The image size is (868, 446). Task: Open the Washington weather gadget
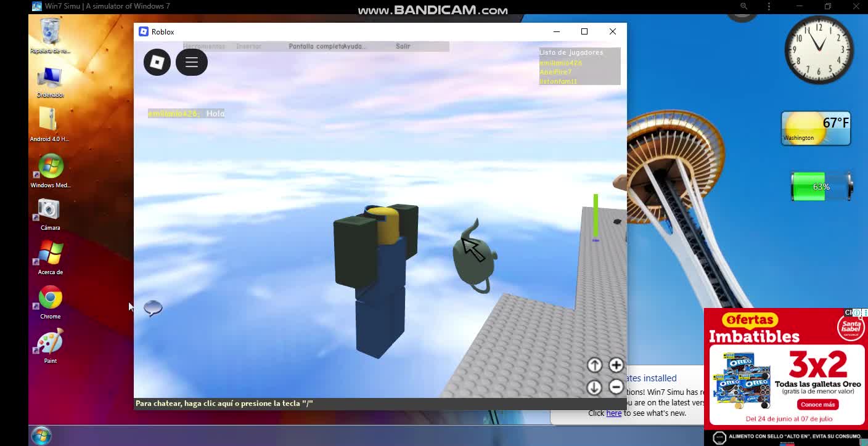816,128
